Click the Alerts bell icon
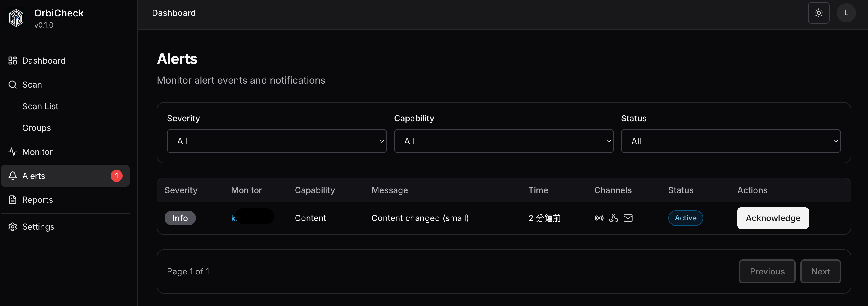The width and height of the screenshot is (868, 306). [13, 175]
